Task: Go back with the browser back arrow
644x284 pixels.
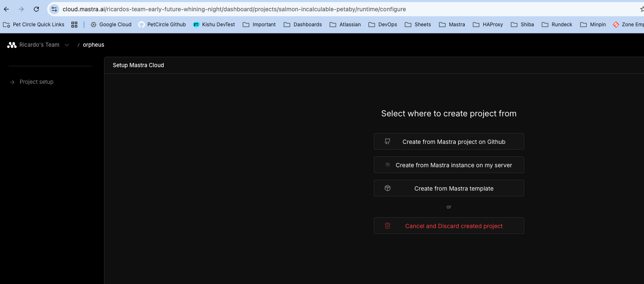Action: 6,9
